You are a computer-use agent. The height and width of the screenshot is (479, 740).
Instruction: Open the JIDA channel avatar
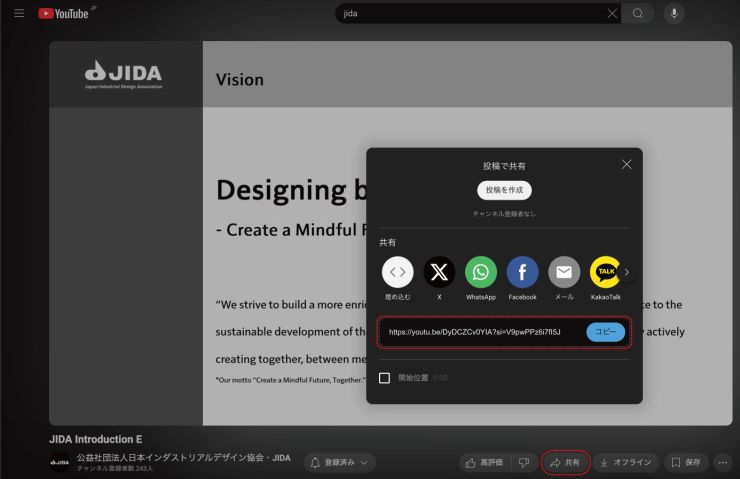pos(59,462)
